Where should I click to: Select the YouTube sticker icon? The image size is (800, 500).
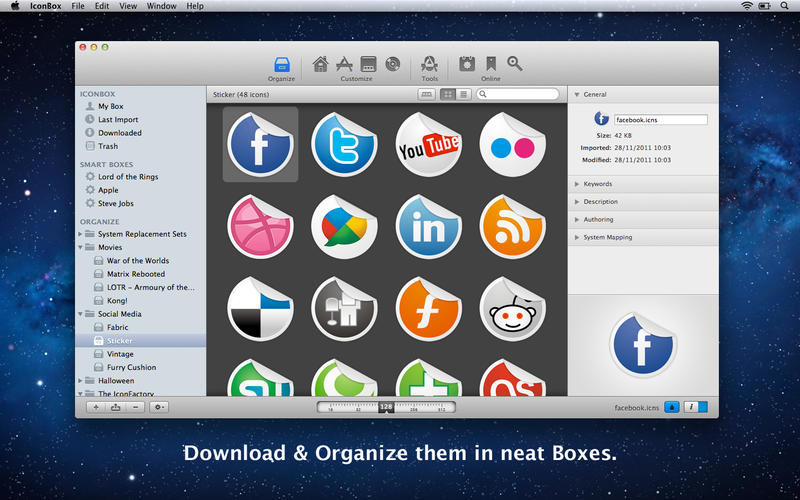coord(428,145)
